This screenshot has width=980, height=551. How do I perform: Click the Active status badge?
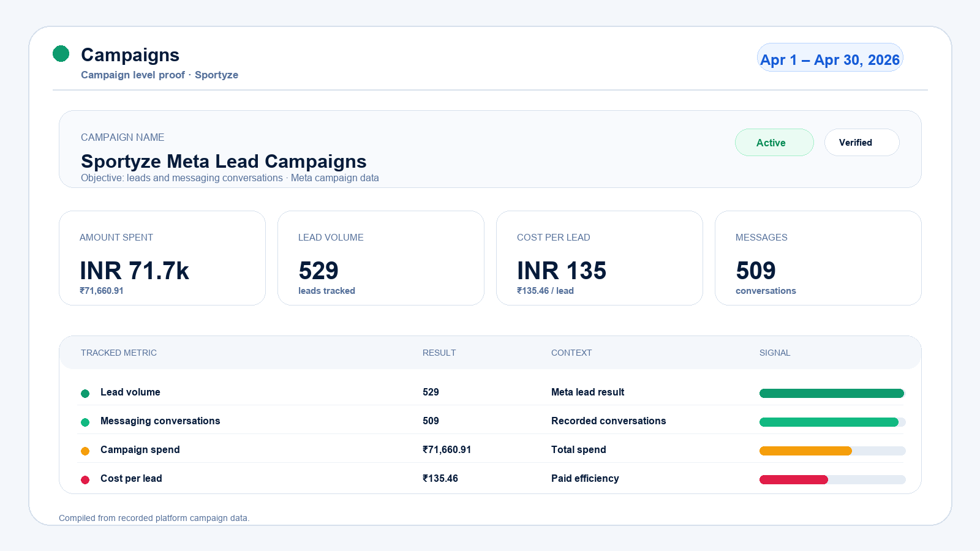point(774,143)
